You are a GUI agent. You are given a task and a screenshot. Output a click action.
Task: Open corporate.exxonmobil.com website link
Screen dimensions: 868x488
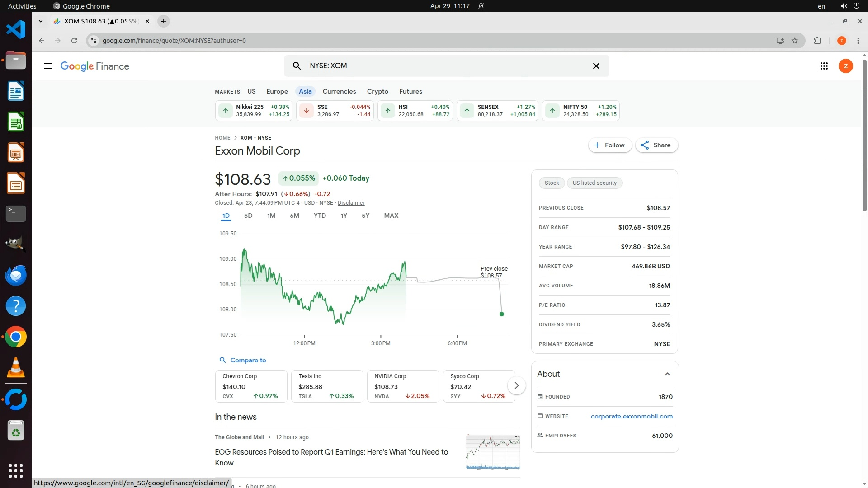(x=631, y=416)
